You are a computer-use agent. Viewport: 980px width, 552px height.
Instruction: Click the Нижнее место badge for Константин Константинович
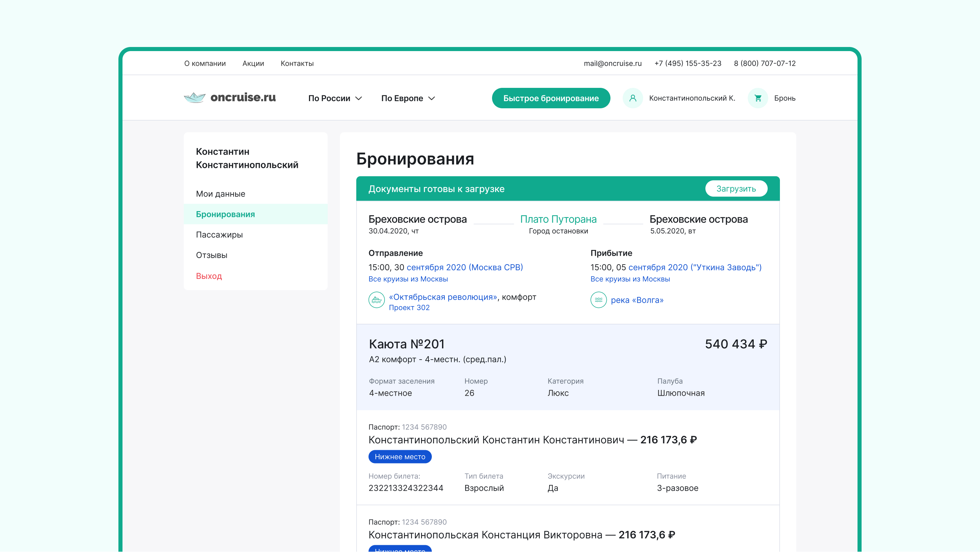[400, 457]
